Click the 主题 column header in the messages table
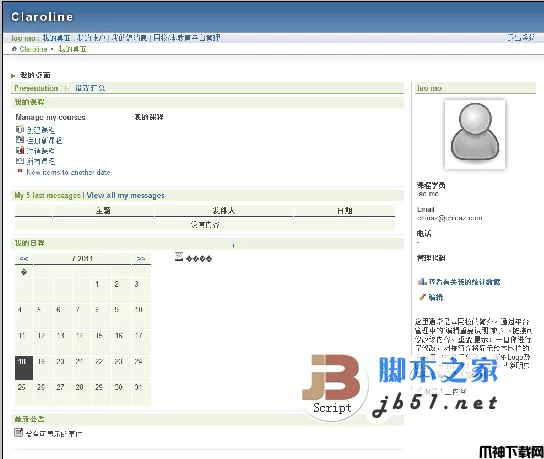Viewport: 544px width, 459px height. (x=103, y=211)
